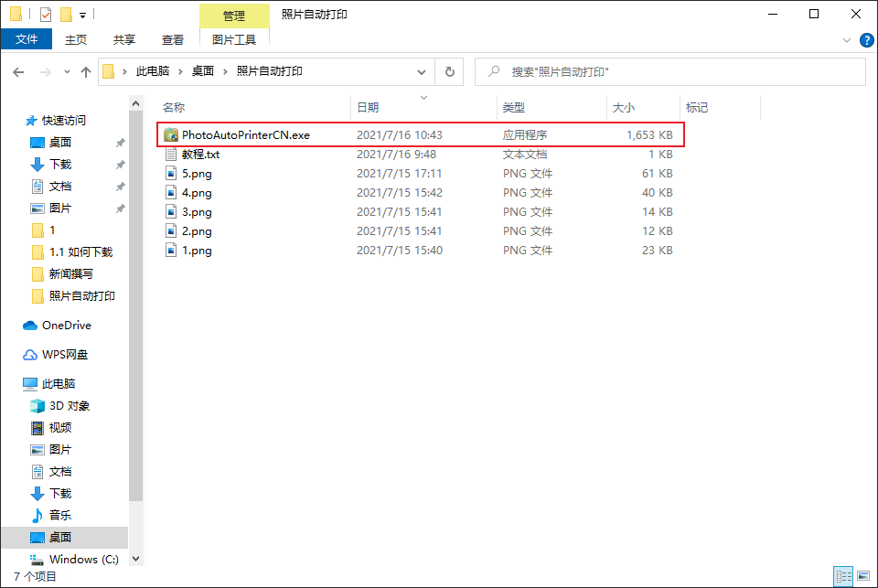Expand chevron between 桌面 and 照片自动打印
This screenshot has width=878, height=588.
click(x=225, y=71)
